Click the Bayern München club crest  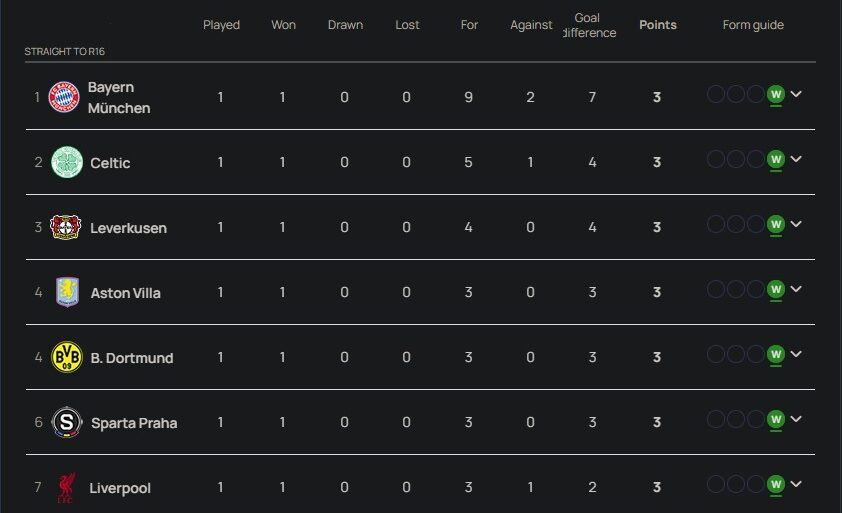[63, 97]
